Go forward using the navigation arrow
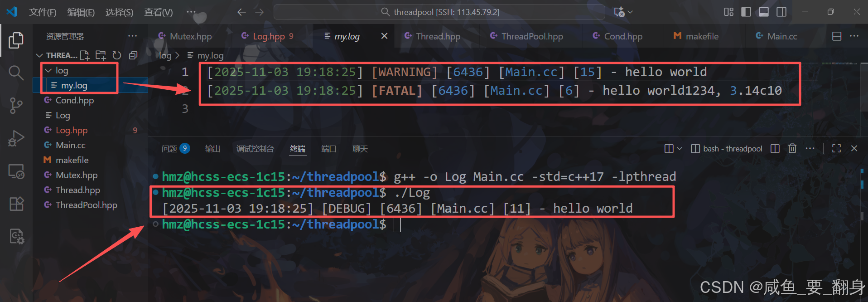This screenshot has height=302, width=868. [260, 12]
